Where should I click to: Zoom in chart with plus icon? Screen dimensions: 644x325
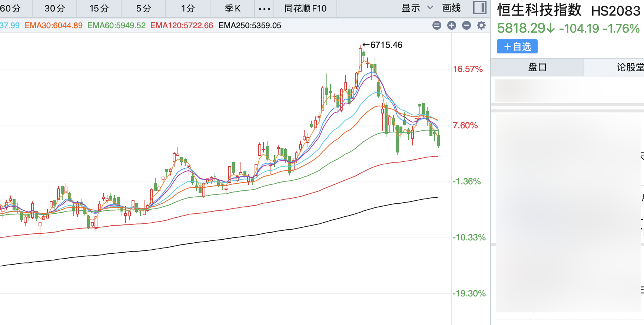[x=452, y=25]
